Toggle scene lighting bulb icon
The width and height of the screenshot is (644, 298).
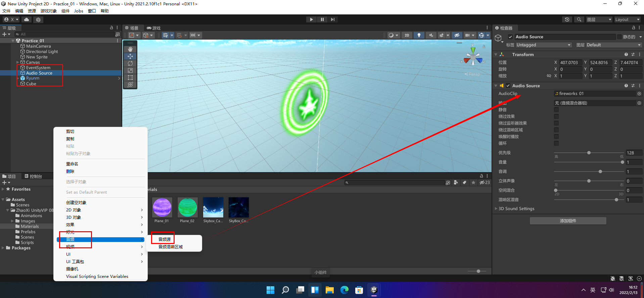(x=419, y=35)
